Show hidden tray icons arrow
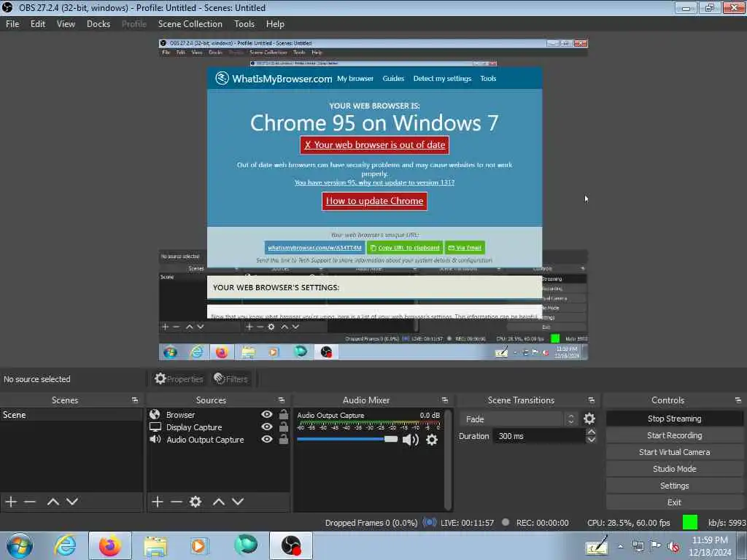The width and height of the screenshot is (747, 560). pyautogui.click(x=620, y=546)
